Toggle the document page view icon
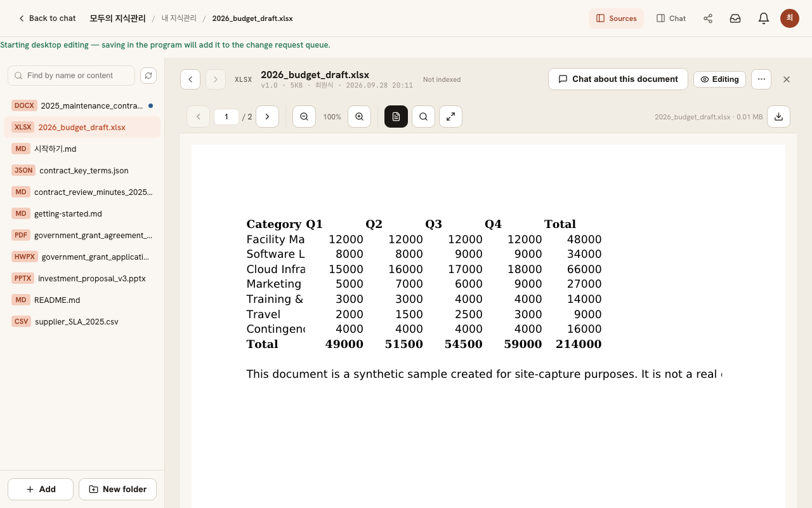Image resolution: width=812 pixels, height=508 pixels. click(396, 117)
